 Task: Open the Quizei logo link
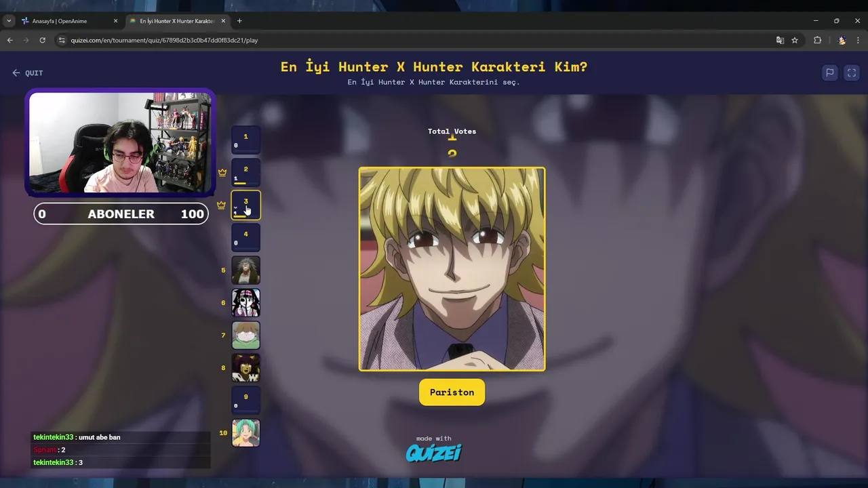pyautogui.click(x=433, y=452)
